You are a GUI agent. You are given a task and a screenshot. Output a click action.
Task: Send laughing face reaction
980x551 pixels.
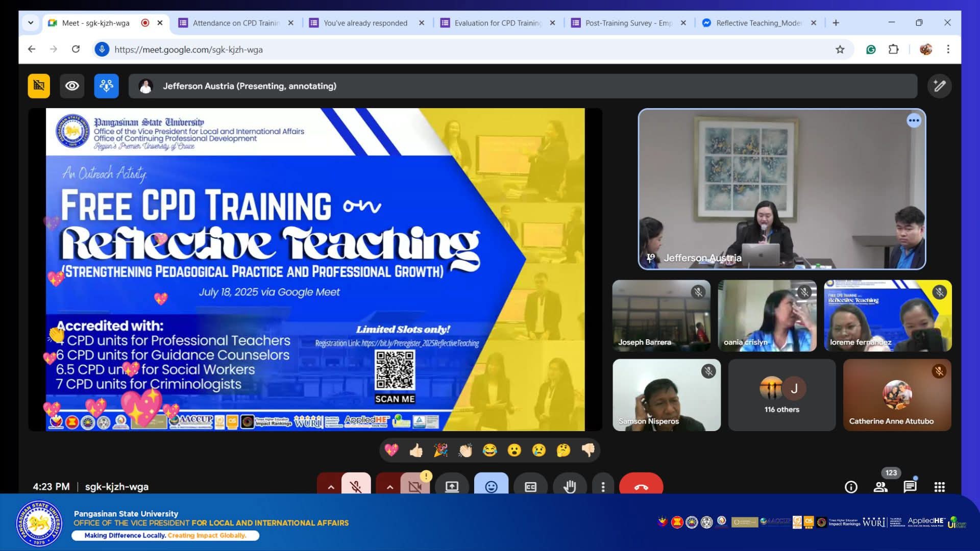(x=489, y=450)
